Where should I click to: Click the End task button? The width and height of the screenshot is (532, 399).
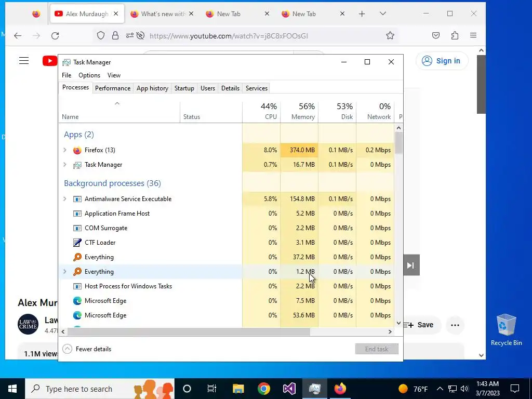(x=377, y=349)
